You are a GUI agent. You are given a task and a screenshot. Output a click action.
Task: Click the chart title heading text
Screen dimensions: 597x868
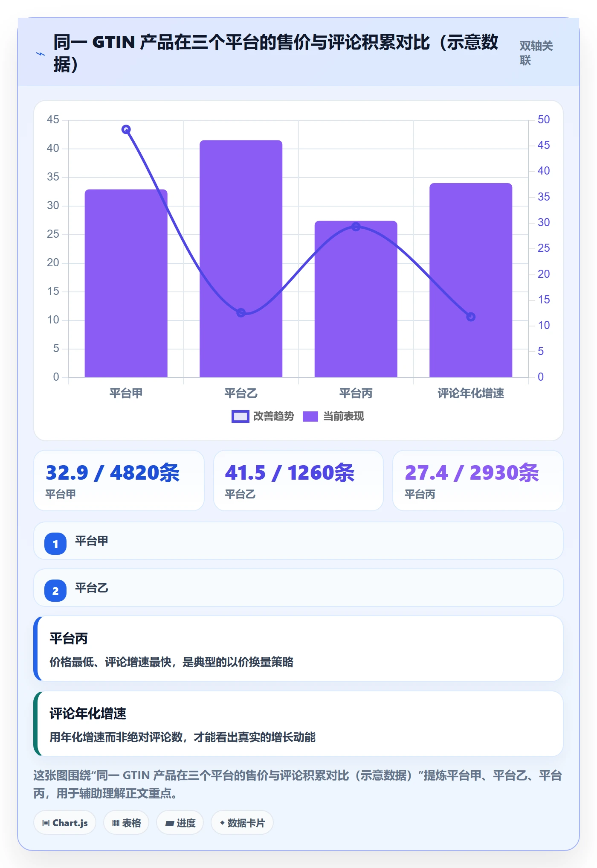point(275,53)
